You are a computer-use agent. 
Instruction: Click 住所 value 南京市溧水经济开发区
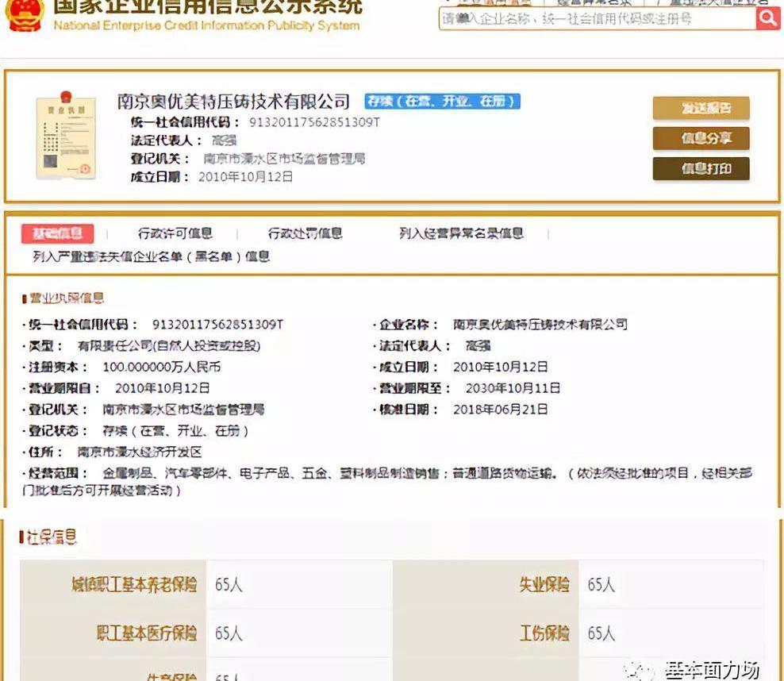[140, 452]
